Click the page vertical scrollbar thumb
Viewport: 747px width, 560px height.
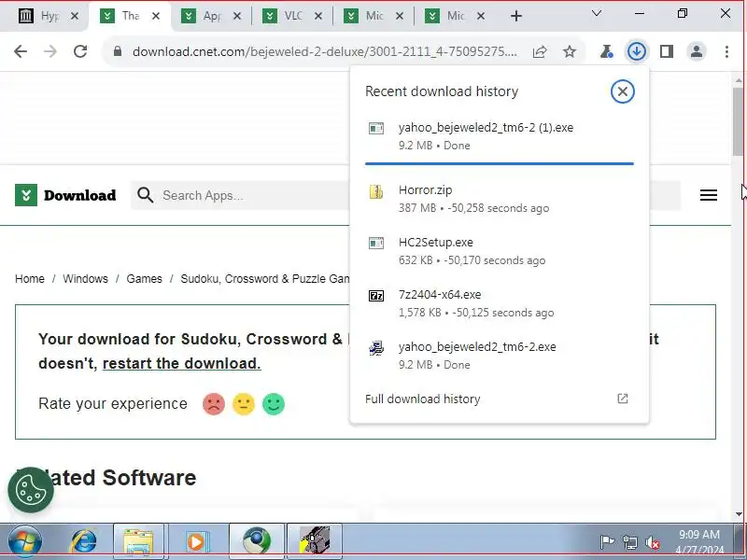739,121
